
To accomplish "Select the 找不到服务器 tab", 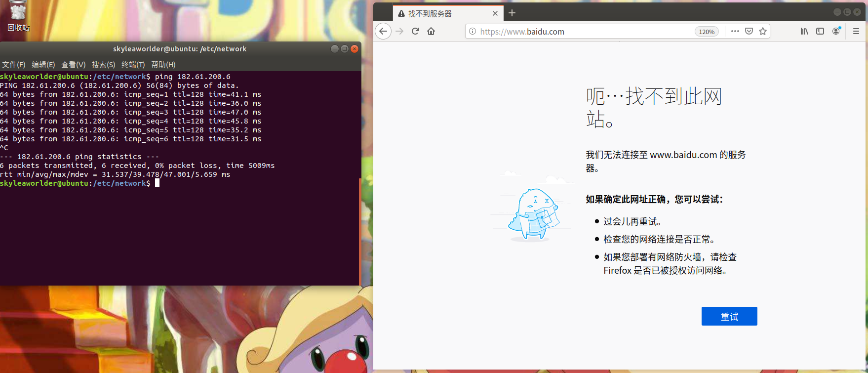I will pos(448,13).
